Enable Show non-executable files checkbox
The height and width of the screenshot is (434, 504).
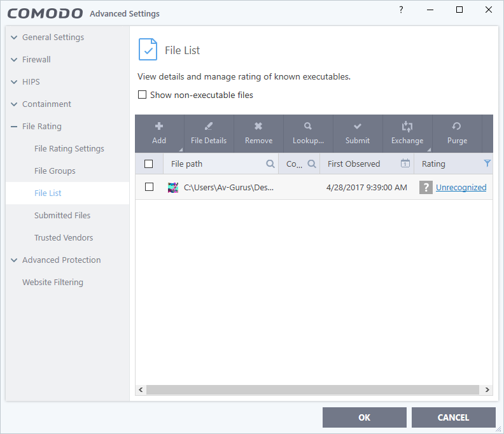(x=142, y=95)
